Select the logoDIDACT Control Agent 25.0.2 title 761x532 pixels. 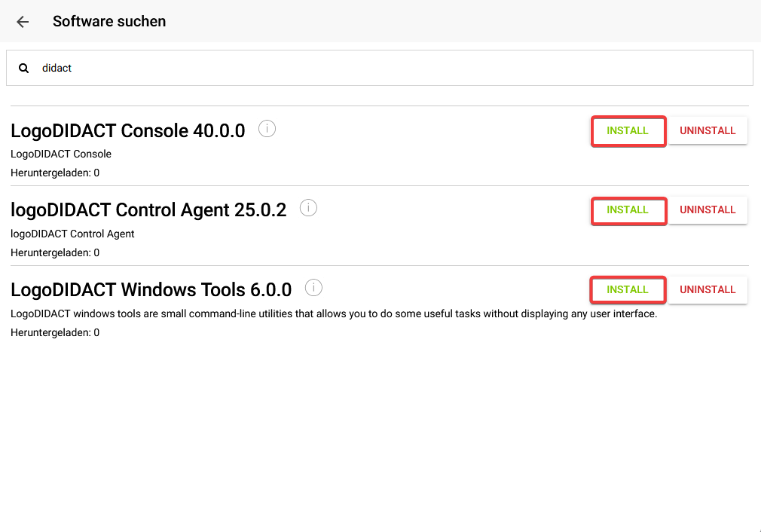pyautogui.click(x=148, y=210)
